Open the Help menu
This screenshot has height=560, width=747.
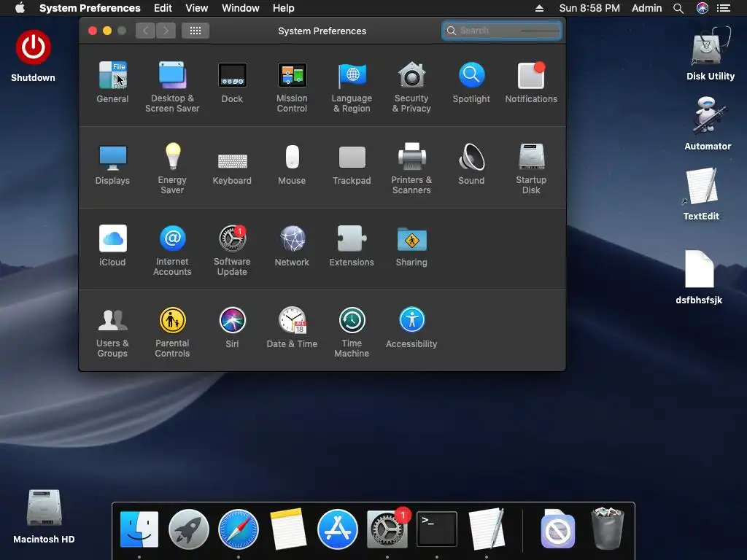284,8
